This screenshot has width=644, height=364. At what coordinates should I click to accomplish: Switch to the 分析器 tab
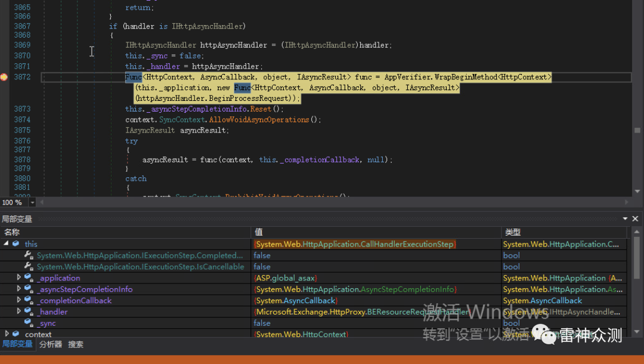(x=51, y=344)
